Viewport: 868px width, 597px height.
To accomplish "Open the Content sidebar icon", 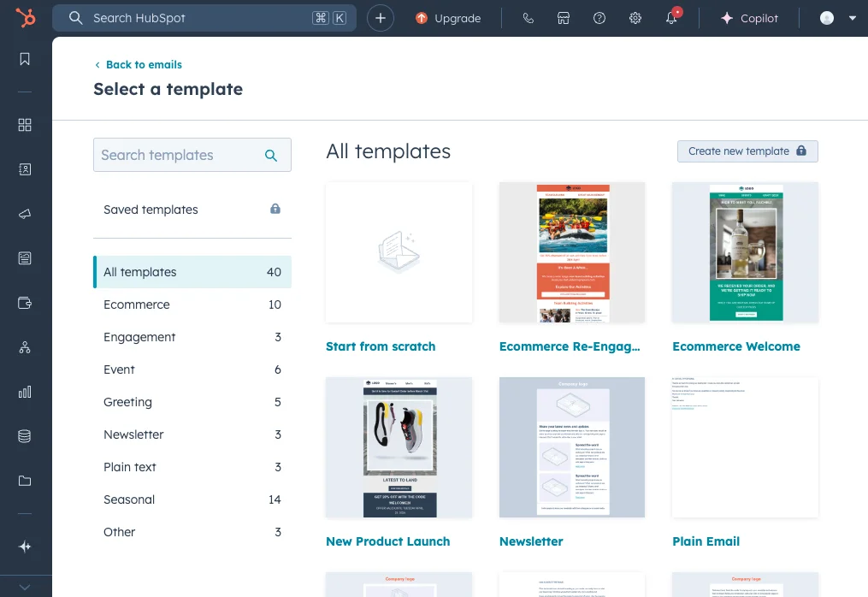I will point(25,258).
